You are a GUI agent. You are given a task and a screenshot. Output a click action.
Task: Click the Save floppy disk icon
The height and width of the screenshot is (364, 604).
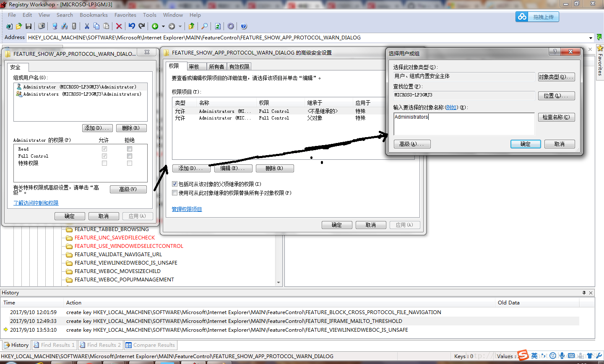29,26
